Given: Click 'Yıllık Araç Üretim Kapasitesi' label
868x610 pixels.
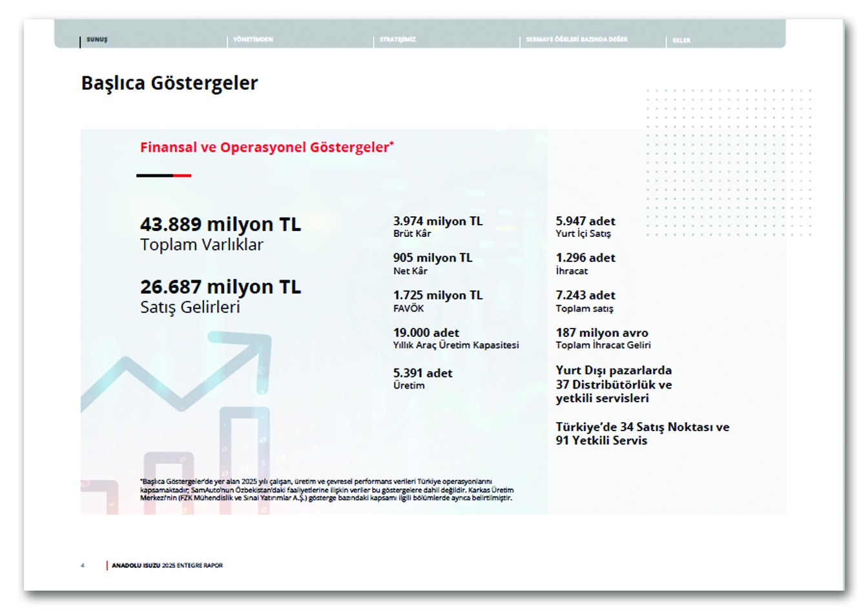Looking at the screenshot, I should (x=456, y=345).
